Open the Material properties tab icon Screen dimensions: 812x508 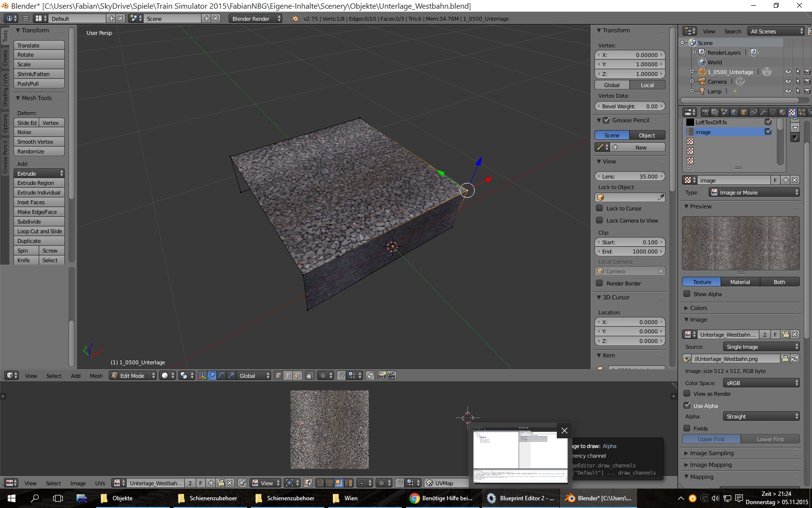(782, 112)
